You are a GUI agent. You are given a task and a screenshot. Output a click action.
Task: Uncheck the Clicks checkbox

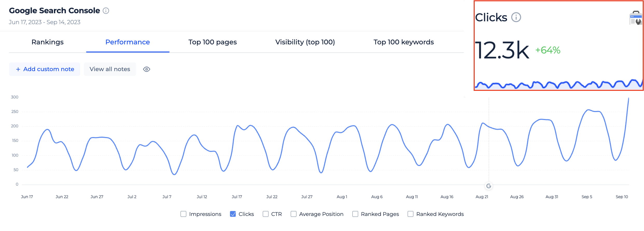(233, 214)
